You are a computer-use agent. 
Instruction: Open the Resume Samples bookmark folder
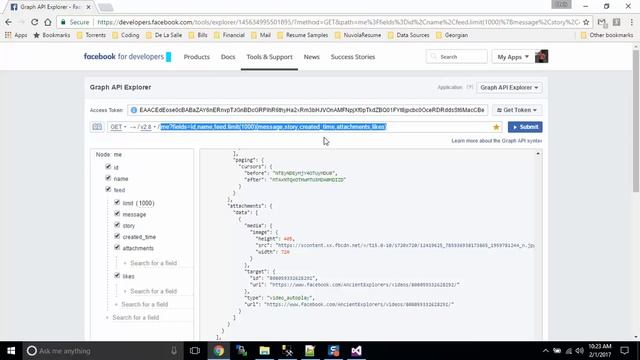click(x=302, y=35)
